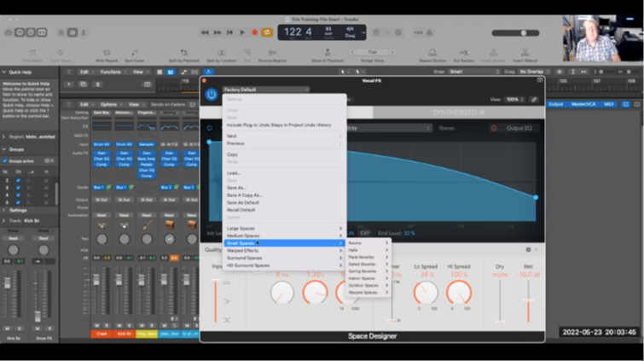Toggle the Space Designer power button

point(212,95)
